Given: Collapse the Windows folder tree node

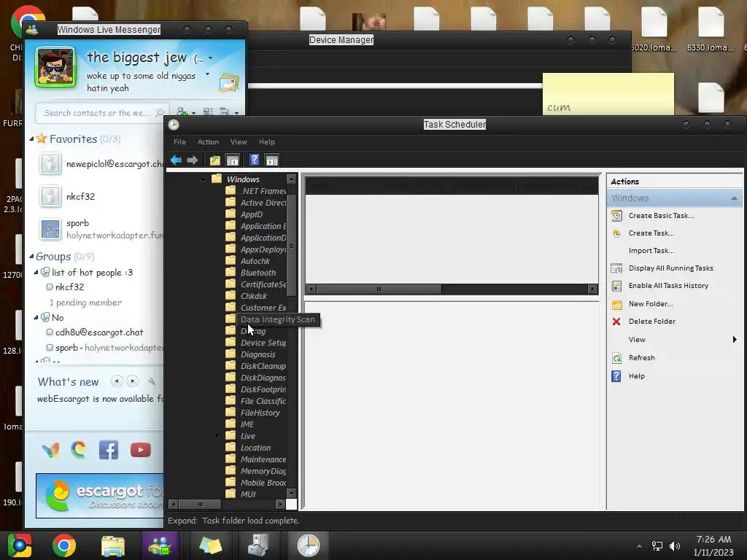Looking at the screenshot, I should 204,180.
